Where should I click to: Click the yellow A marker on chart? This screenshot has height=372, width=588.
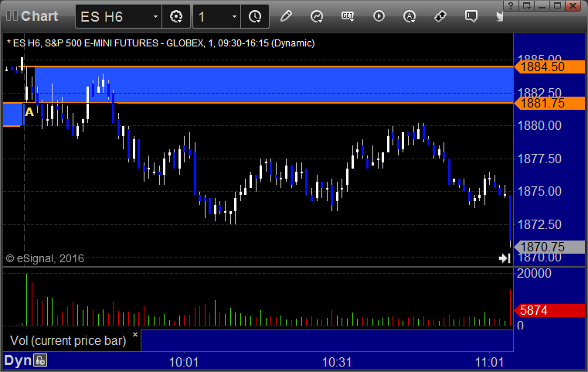click(x=29, y=112)
